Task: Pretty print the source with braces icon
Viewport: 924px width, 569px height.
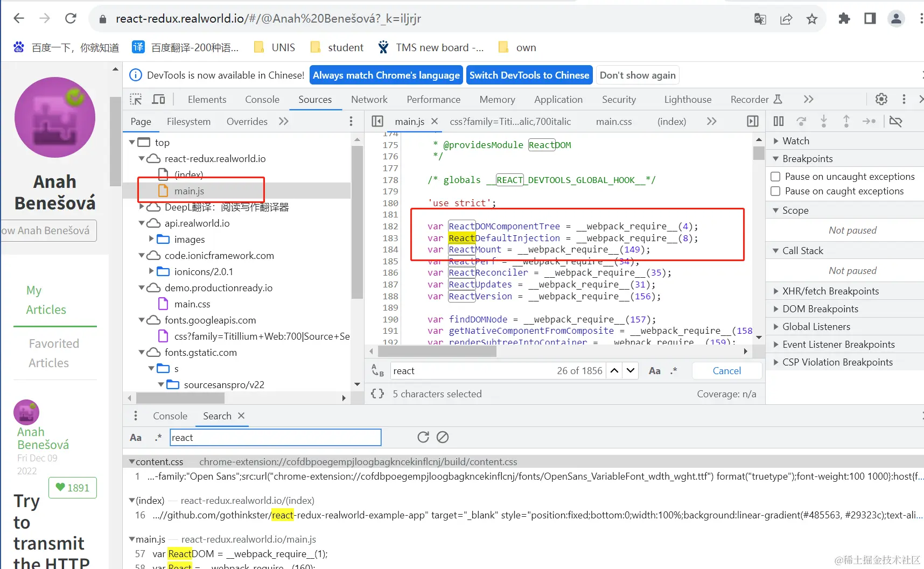Action: (377, 394)
